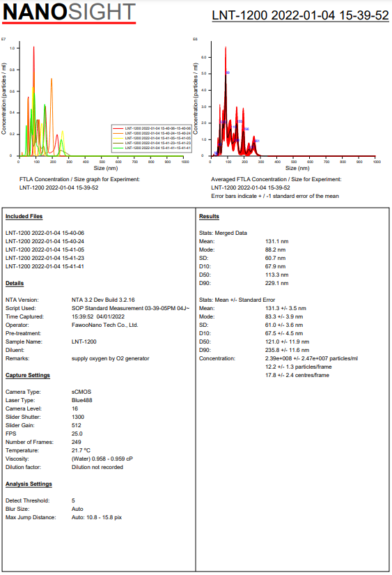Click the Camera Level value '16'
Screen dimensions: 392x575
[x=75, y=408]
